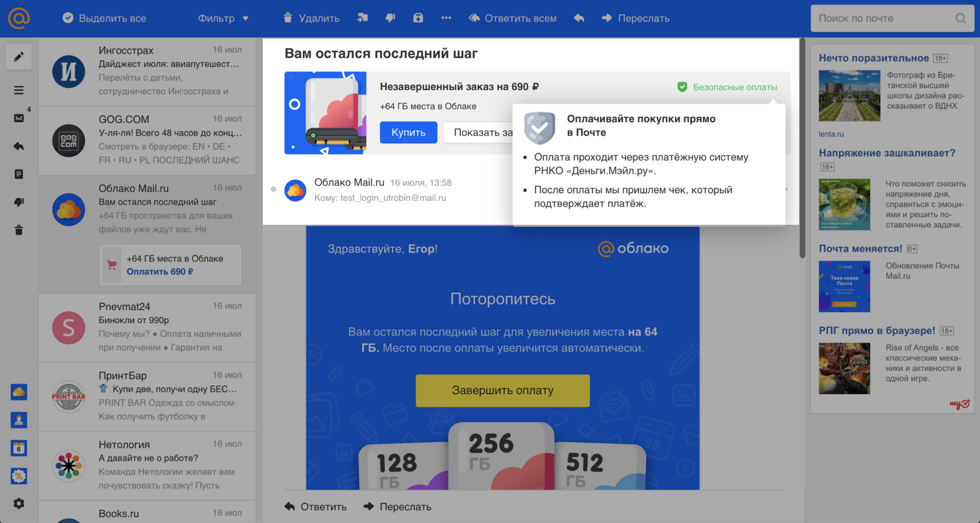The height and width of the screenshot is (523, 980).
Task: Click the Mail.ru @ logo
Action: point(19,18)
